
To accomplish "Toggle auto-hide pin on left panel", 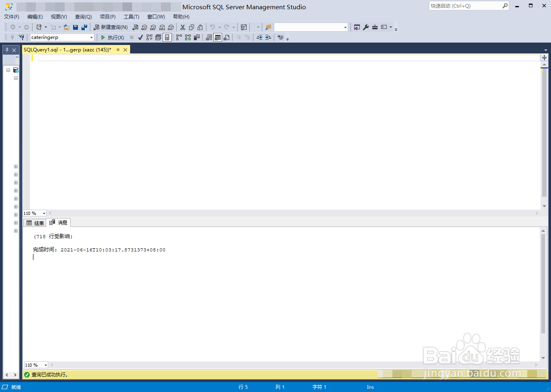I will pyautogui.click(x=7, y=50).
